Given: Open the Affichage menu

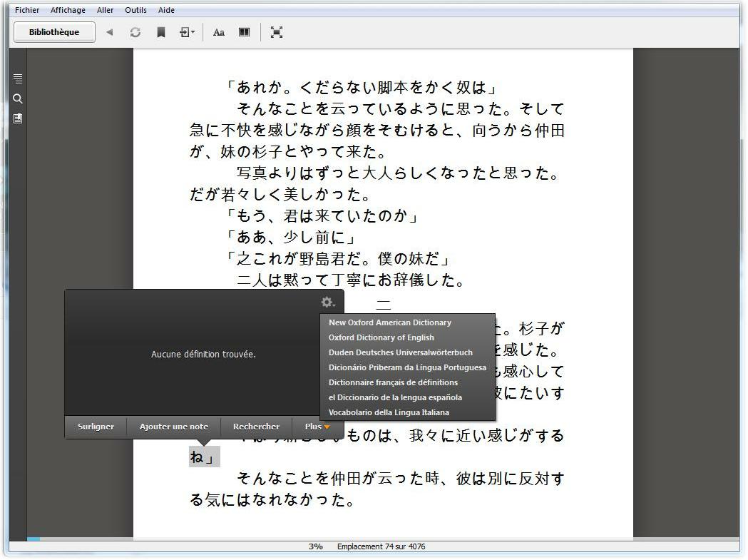Looking at the screenshot, I should (68, 10).
